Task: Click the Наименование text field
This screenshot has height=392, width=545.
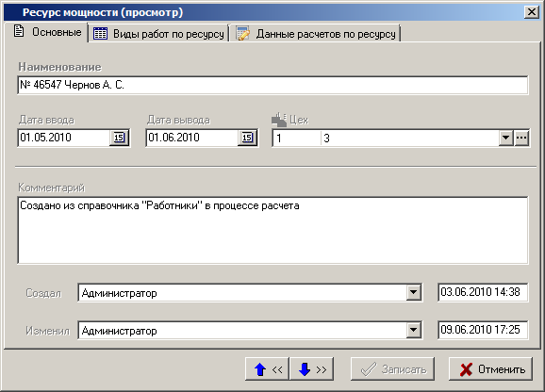Action: tap(272, 85)
